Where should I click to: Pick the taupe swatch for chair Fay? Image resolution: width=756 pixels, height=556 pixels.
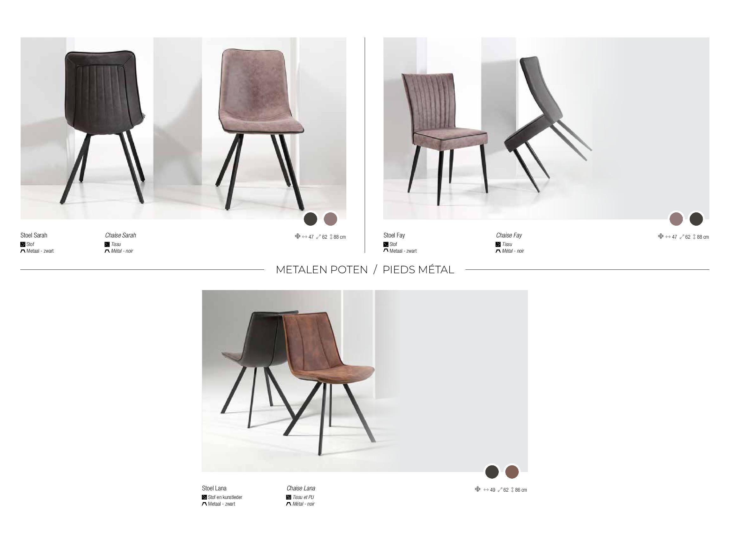click(676, 219)
